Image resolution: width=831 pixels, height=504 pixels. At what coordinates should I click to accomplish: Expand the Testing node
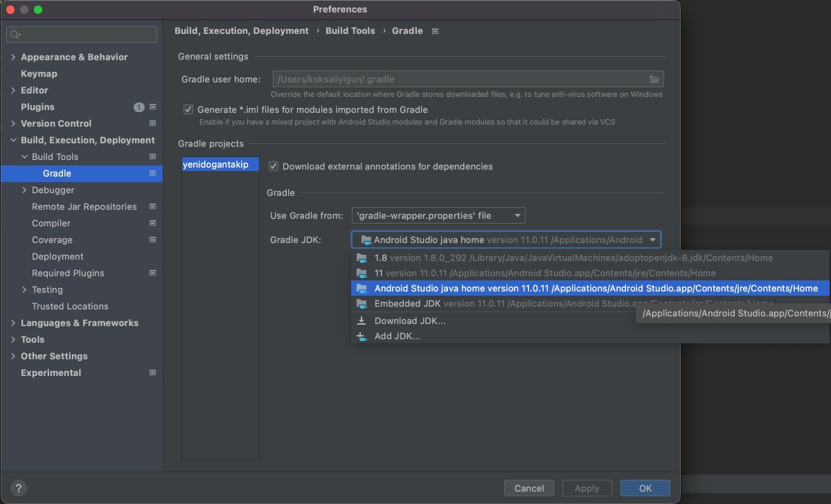click(24, 290)
